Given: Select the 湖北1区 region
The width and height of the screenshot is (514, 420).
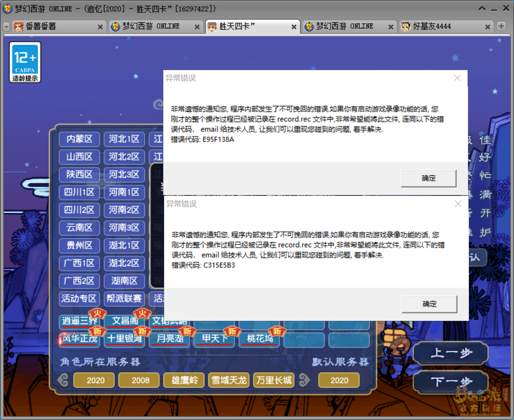Looking at the screenshot, I should point(124,245).
